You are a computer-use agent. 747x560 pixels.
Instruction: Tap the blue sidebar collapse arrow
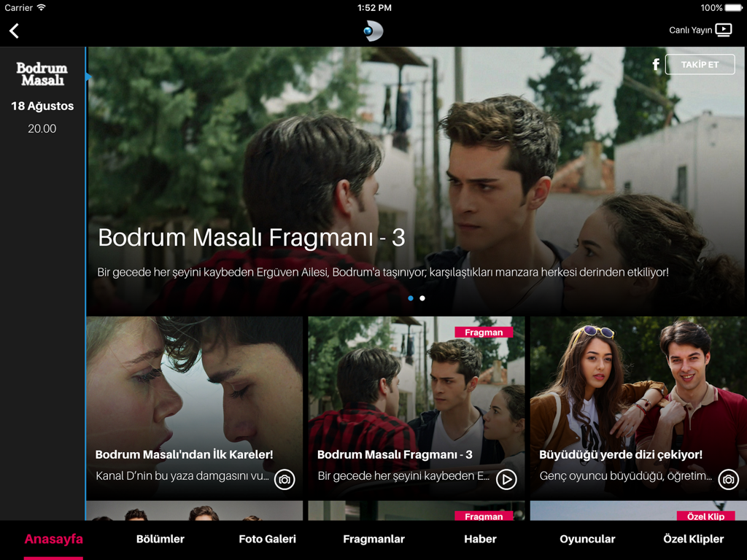tap(88, 77)
